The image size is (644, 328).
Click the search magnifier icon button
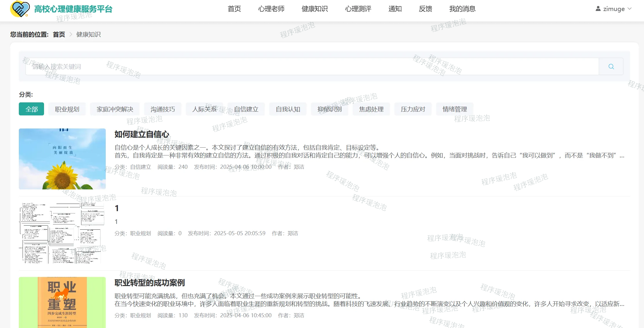point(611,66)
